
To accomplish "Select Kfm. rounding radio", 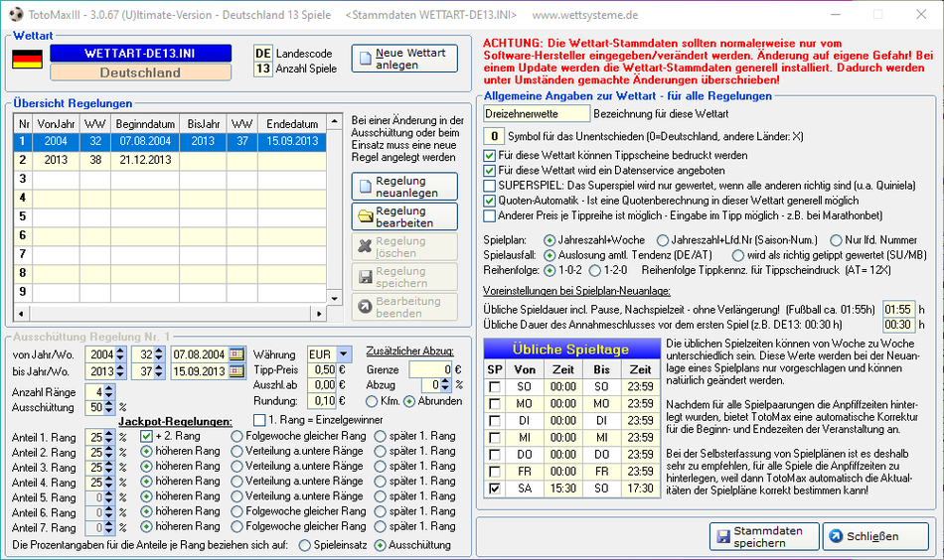I will [372, 401].
